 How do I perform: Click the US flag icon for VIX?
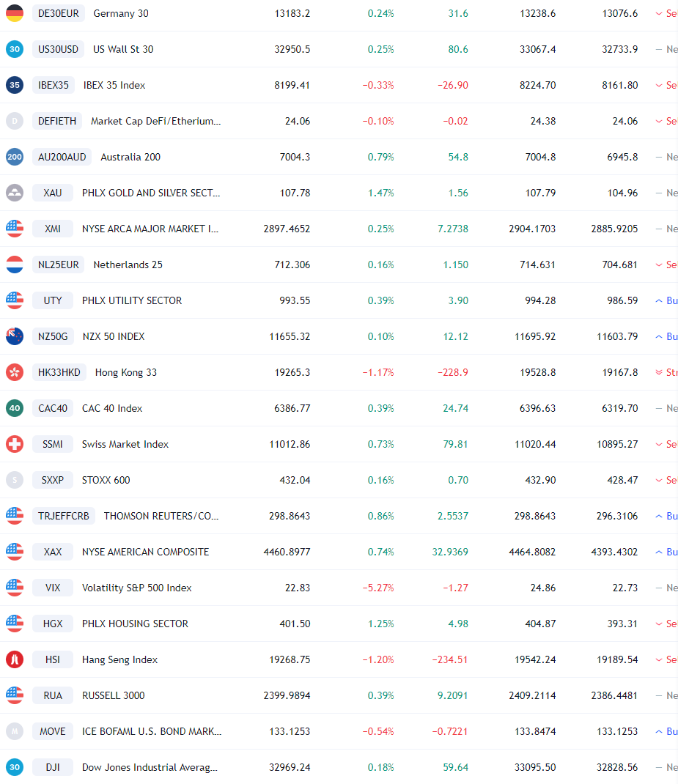tap(15, 588)
